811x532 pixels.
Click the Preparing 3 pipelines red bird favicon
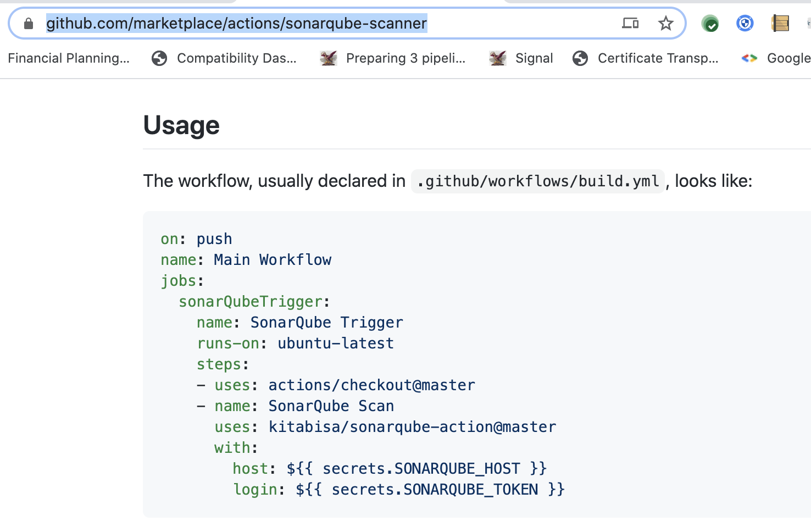point(328,58)
